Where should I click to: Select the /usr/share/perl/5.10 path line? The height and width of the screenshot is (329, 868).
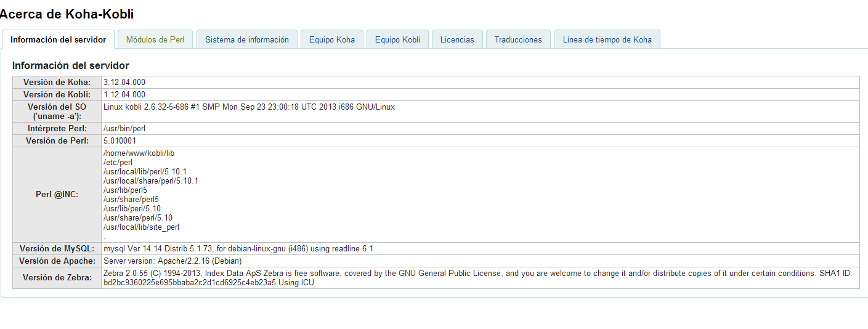(x=138, y=217)
